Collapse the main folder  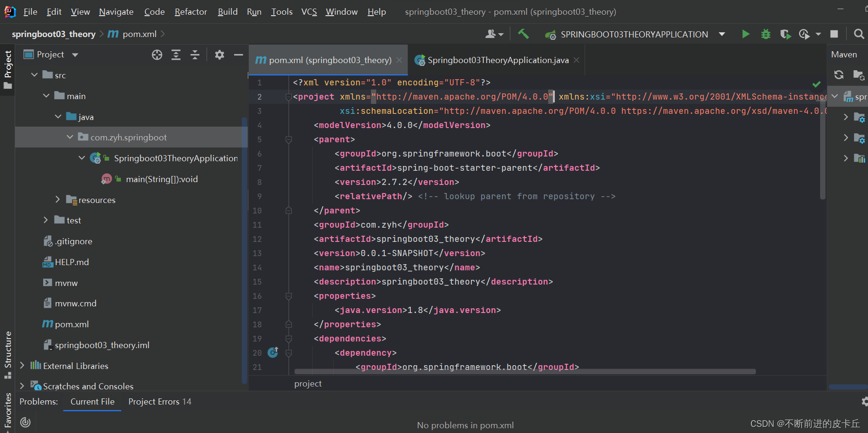point(46,96)
